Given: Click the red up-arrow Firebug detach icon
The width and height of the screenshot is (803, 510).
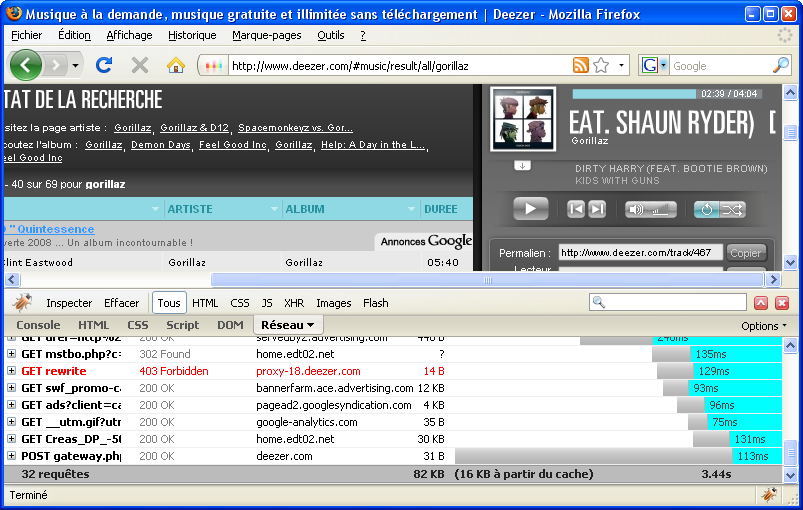Looking at the screenshot, I should coord(761,303).
